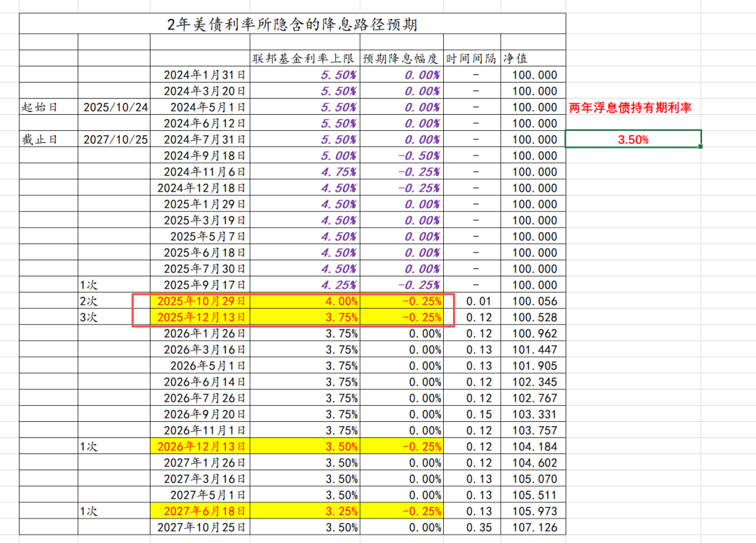Select the date cell 2026年6月14日
Viewport: 756px width, 543px height.
pyautogui.click(x=199, y=381)
